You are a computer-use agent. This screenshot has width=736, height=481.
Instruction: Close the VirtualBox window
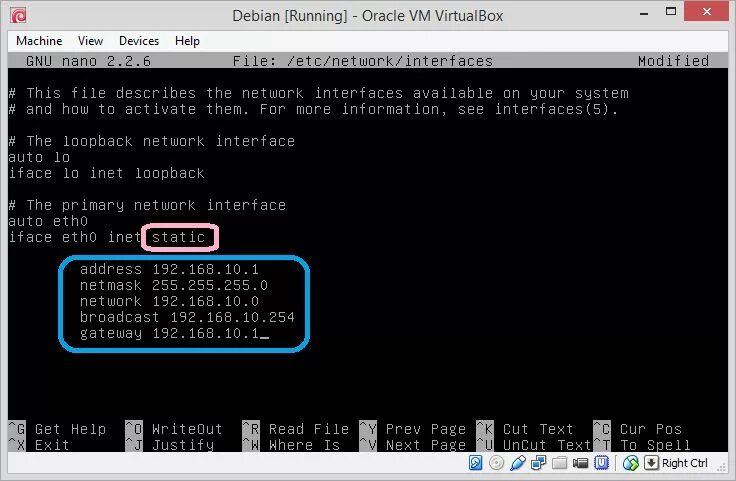[706, 11]
